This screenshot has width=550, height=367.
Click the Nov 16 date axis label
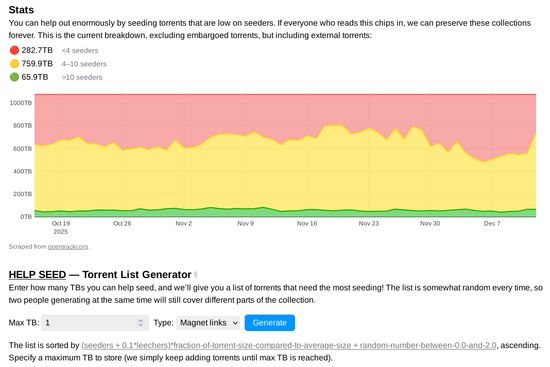point(307,223)
